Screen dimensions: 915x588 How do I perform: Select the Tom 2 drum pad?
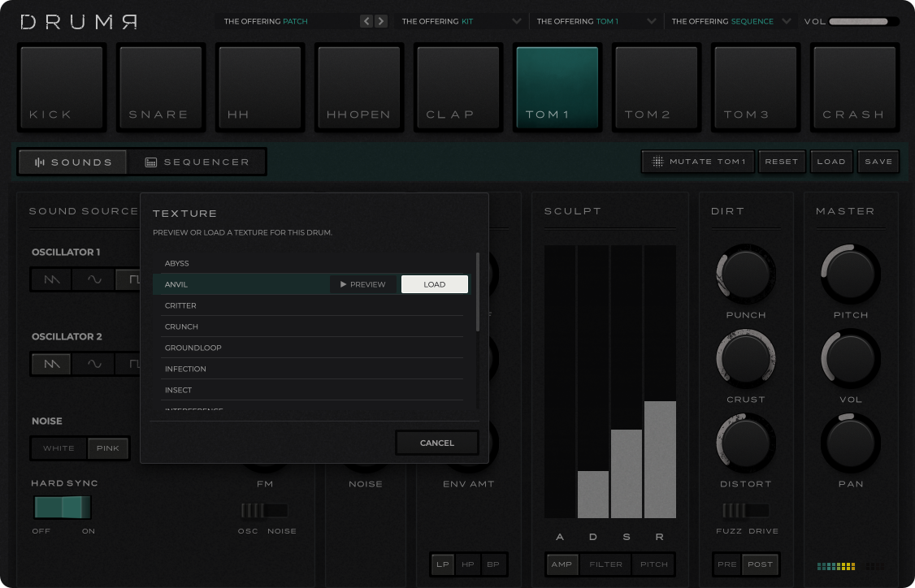pos(657,88)
